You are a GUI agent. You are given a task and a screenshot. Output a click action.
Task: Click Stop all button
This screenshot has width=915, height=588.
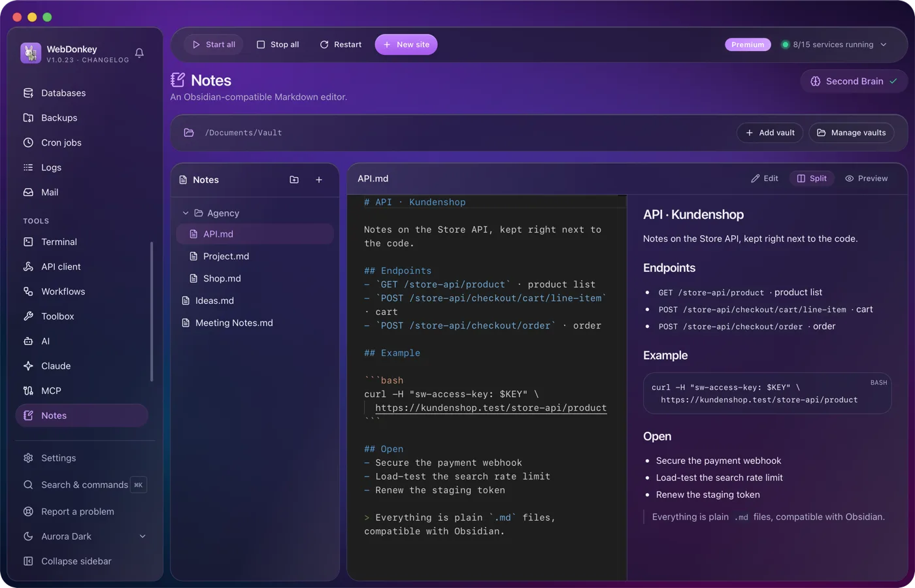coord(278,44)
